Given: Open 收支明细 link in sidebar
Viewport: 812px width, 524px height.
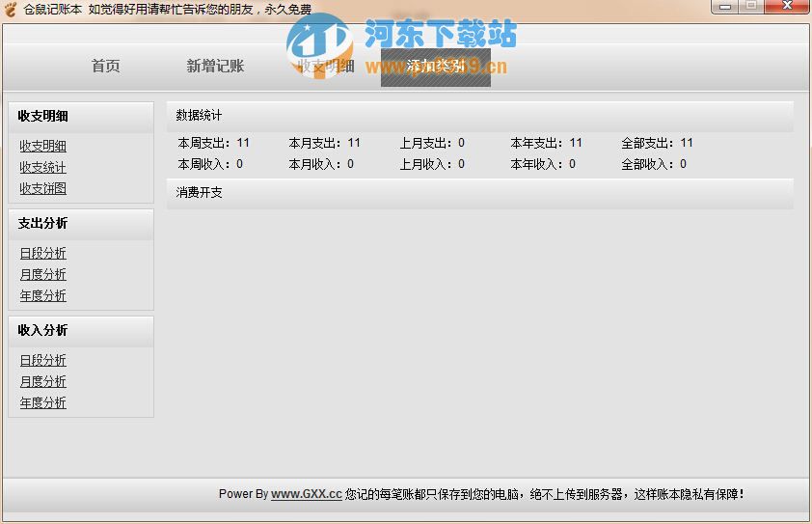Looking at the screenshot, I should (x=43, y=146).
